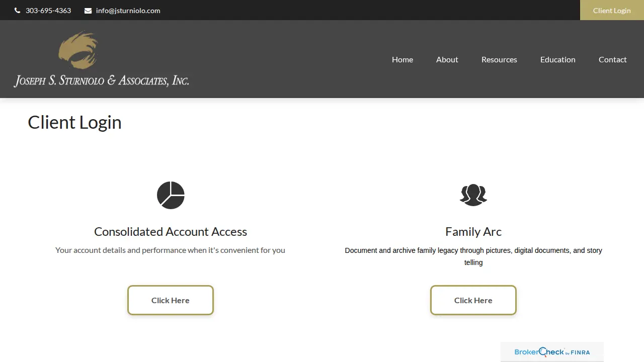This screenshot has width=644, height=362.
Task: Click the gold Client Login button
Action: (612, 10)
